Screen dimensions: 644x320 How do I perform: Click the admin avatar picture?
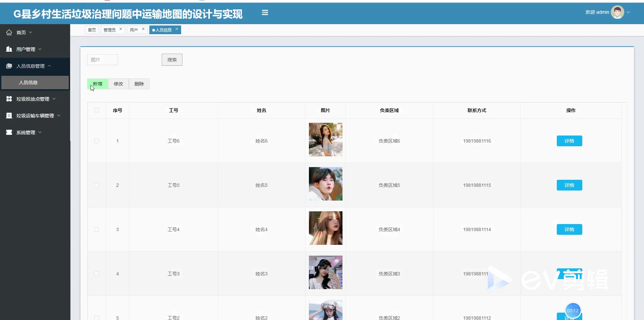pos(617,12)
